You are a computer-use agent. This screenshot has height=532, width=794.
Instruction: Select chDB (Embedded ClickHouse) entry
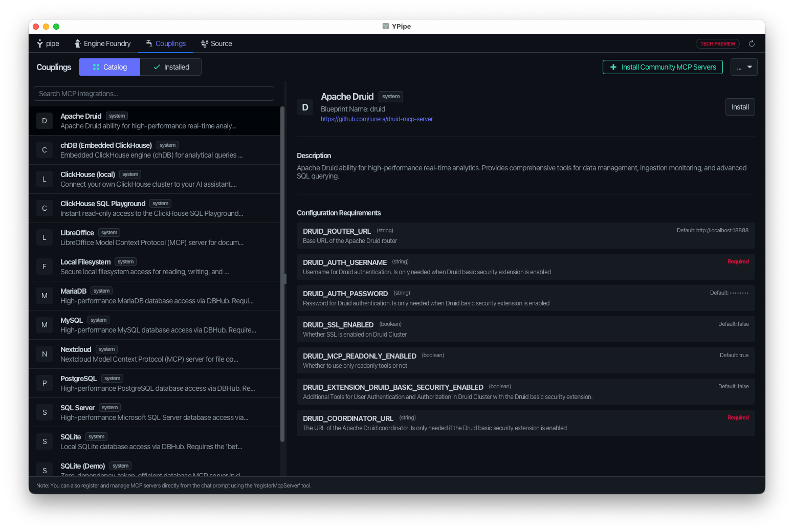tap(155, 150)
